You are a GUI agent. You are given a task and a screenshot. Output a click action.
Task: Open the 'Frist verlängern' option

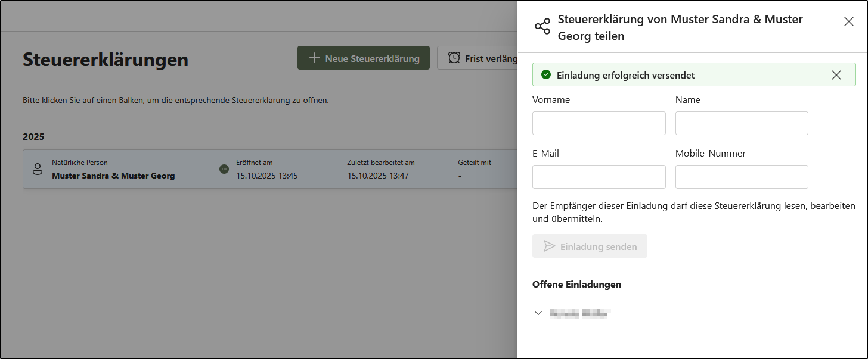pyautogui.click(x=491, y=58)
